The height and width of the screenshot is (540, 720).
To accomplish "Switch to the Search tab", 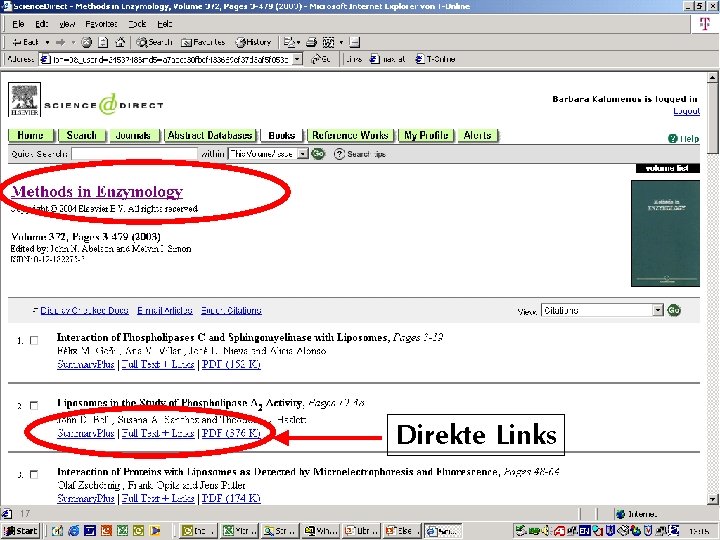I will coord(82,135).
